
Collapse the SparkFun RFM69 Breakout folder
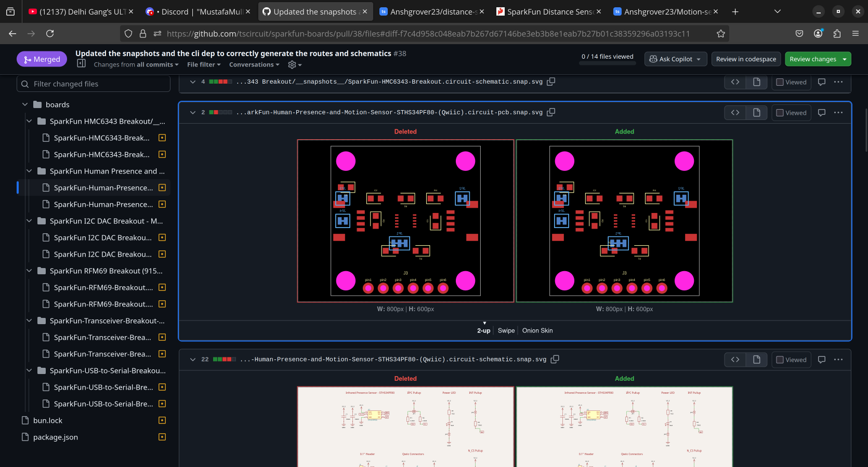point(29,271)
